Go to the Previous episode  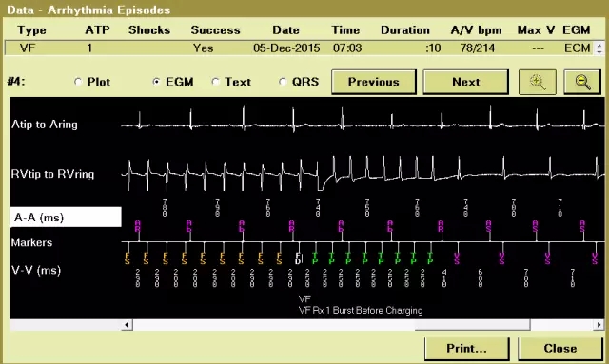point(374,82)
